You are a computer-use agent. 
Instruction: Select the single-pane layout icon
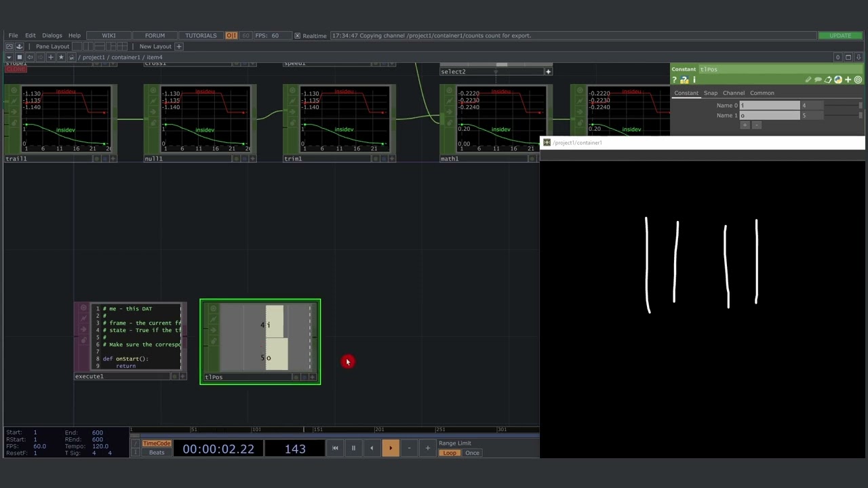[77, 46]
